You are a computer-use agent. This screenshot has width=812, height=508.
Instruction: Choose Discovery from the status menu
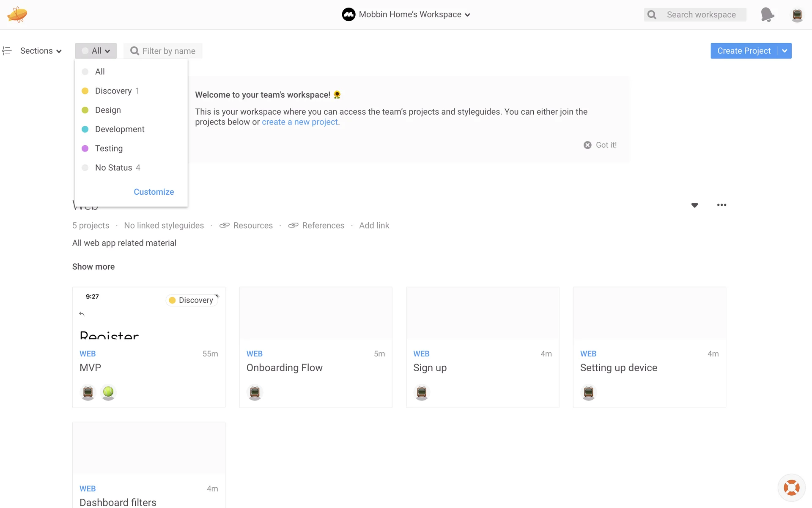click(113, 91)
